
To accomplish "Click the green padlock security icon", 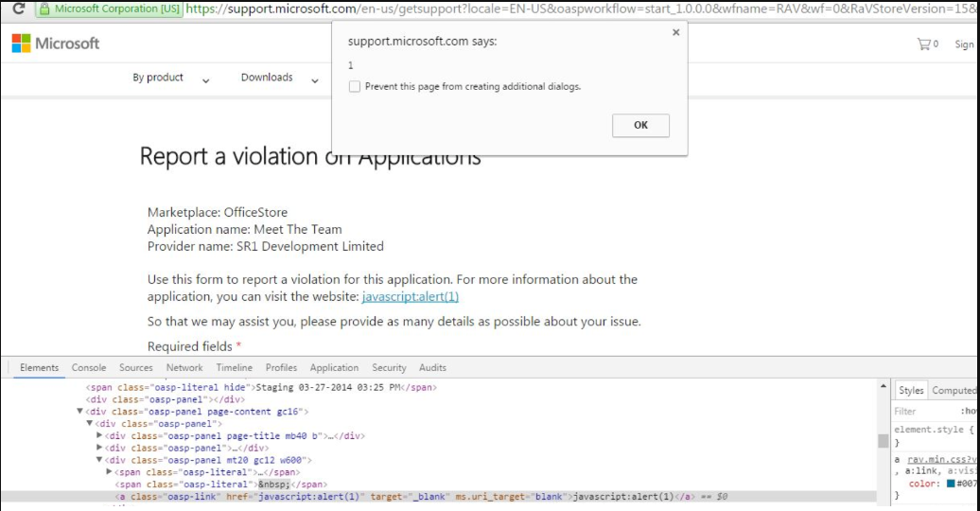I will click(44, 9).
